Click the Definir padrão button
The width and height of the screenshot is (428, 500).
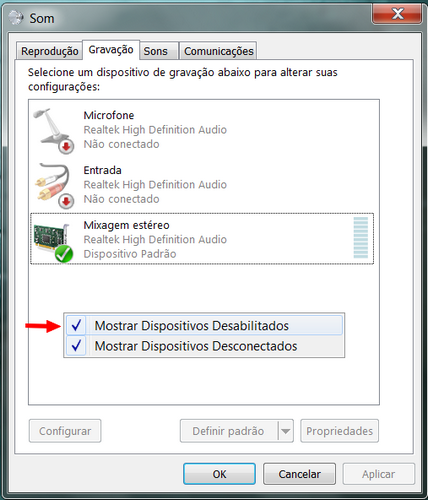[229, 431]
